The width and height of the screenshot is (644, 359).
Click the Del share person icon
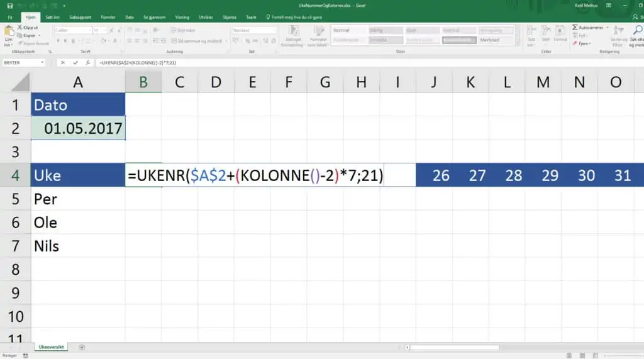pos(635,17)
